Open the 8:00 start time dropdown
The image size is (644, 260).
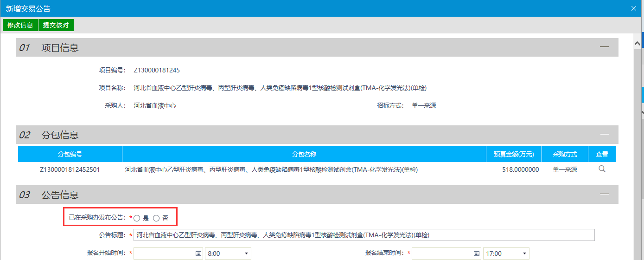click(x=228, y=253)
